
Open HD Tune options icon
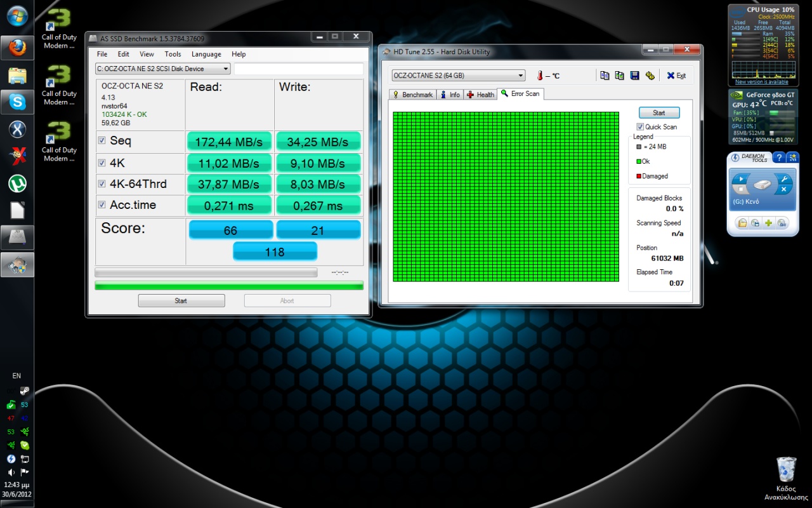click(x=650, y=76)
